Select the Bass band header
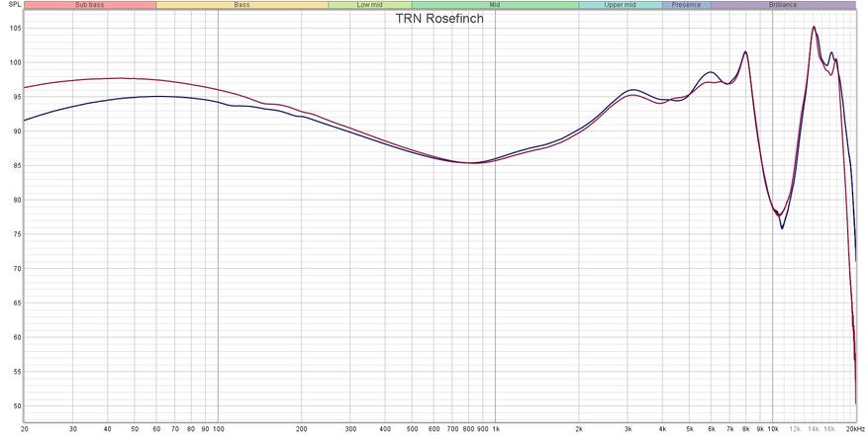868x435 pixels. [241, 5]
